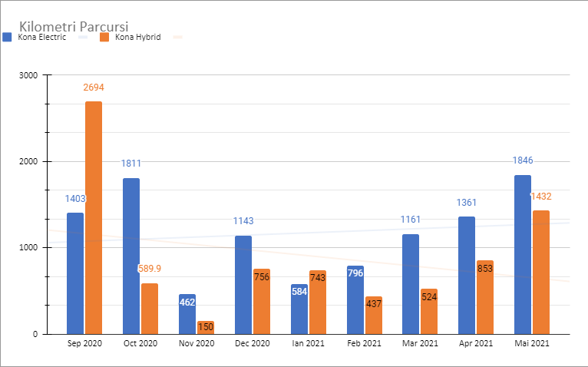Select the 589.9 data label
This screenshot has height=367, width=588.
(150, 269)
